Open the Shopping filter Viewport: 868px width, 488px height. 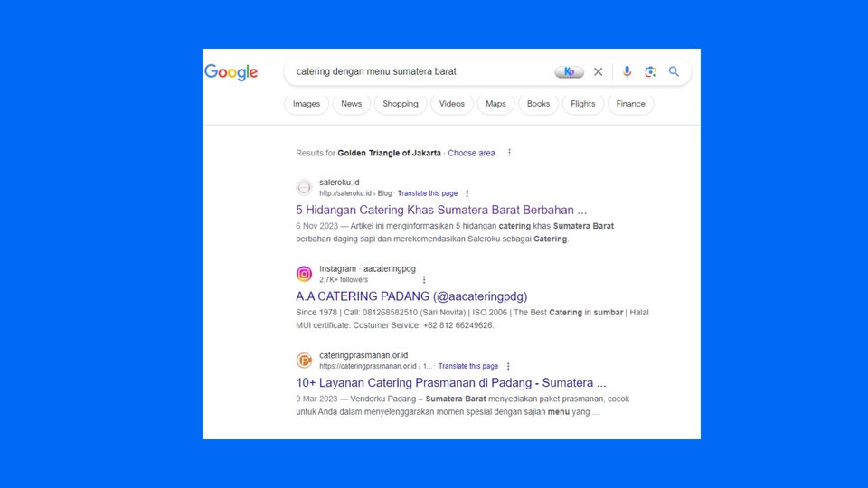(x=401, y=104)
